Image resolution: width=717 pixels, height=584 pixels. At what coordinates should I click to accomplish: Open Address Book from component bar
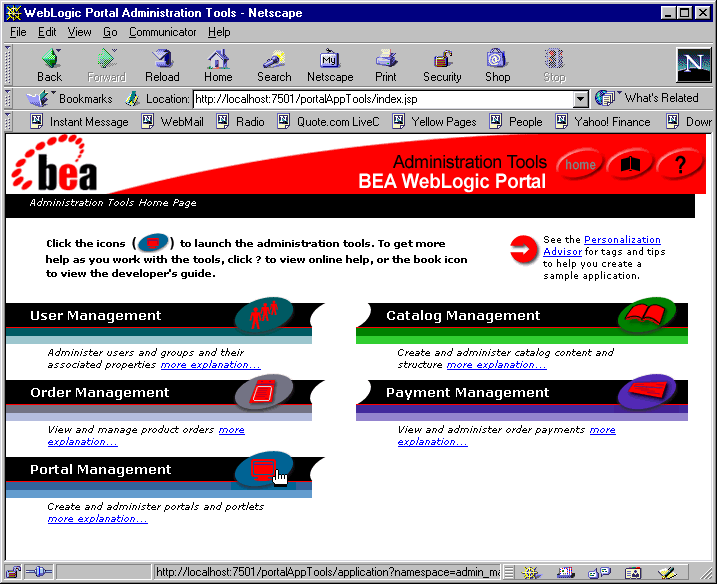(633, 572)
